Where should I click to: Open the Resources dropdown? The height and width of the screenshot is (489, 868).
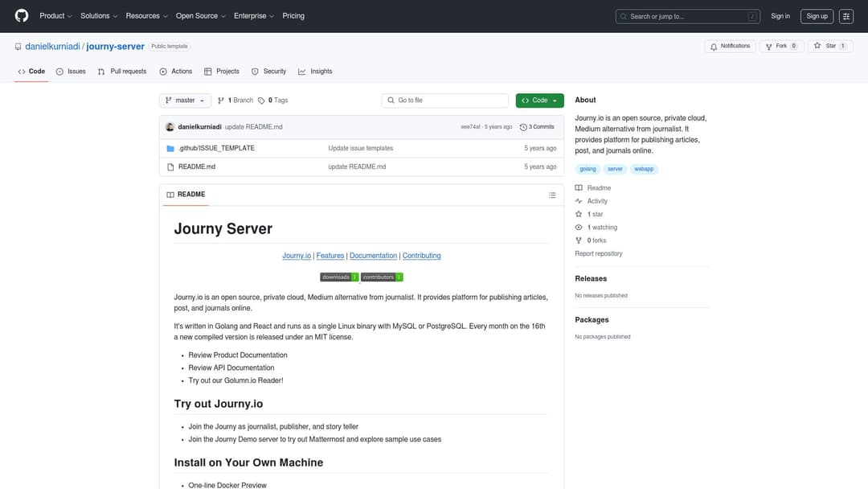147,16
